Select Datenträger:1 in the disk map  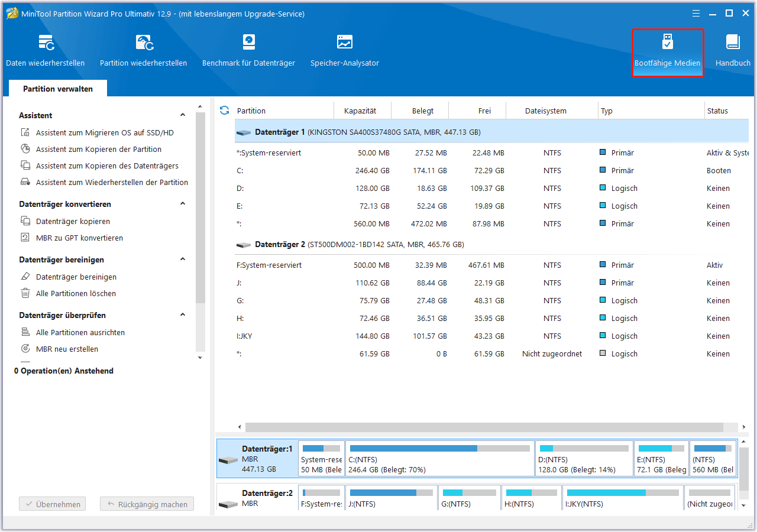[x=257, y=458]
